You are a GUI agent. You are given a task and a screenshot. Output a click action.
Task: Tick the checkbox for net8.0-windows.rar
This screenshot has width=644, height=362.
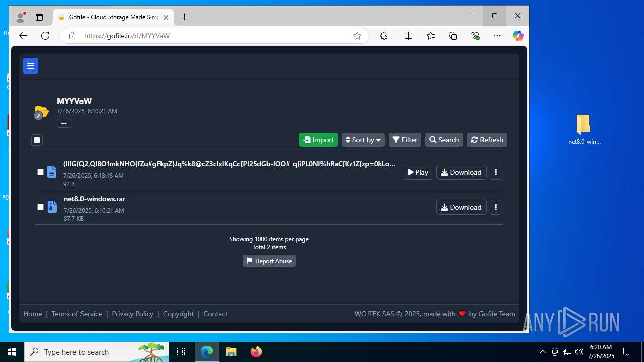(x=41, y=207)
